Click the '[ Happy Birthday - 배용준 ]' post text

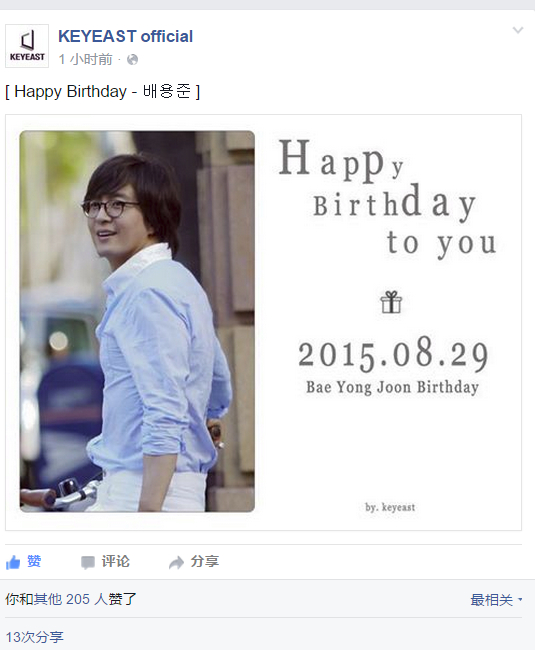click(x=102, y=91)
